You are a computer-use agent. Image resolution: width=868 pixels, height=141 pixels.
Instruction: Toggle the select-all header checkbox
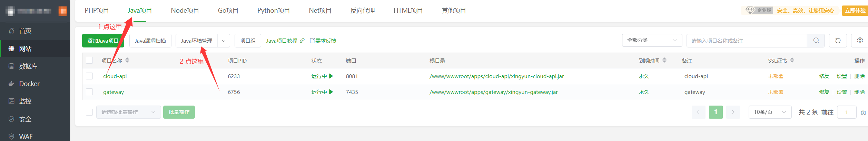point(89,60)
